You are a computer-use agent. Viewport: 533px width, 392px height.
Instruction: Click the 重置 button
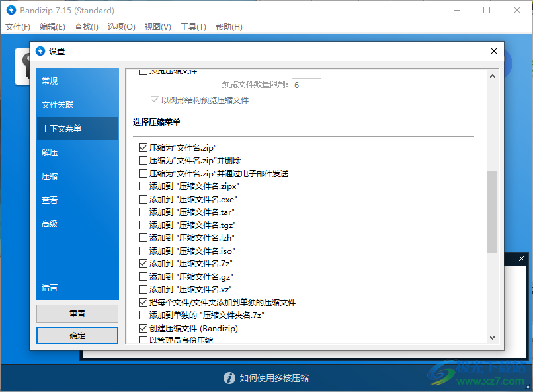pos(77,313)
